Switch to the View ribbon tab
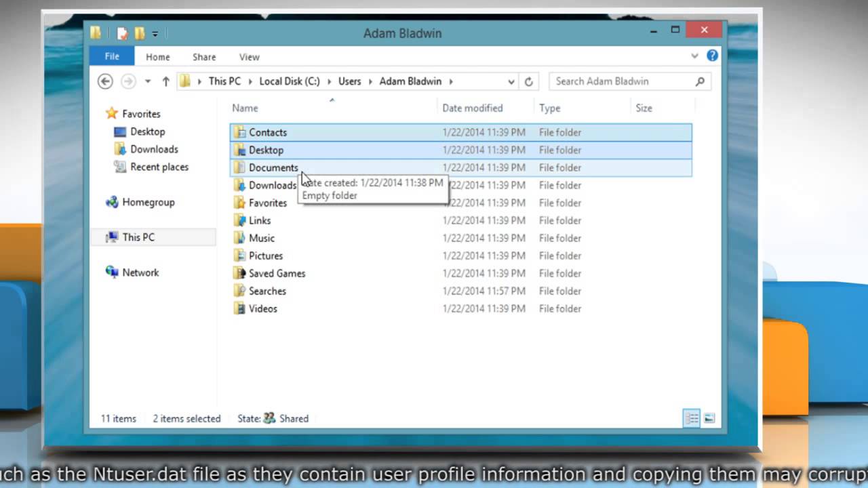The width and height of the screenshot is (868, 488). point(249,57)
